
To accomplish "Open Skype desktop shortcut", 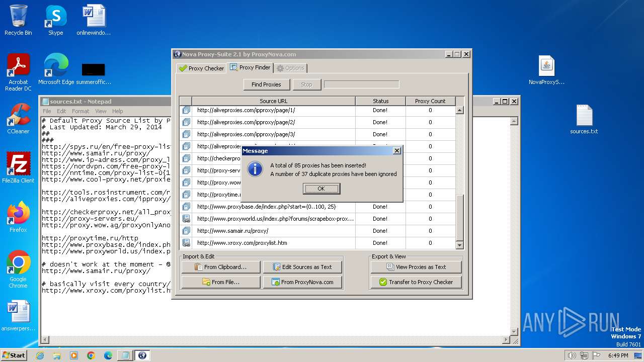I will 55,20.
